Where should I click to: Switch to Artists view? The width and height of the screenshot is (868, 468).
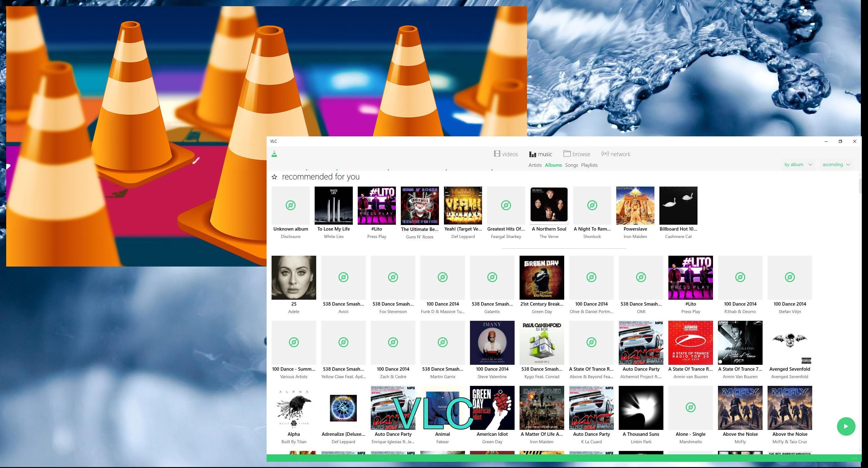point(535,165)
